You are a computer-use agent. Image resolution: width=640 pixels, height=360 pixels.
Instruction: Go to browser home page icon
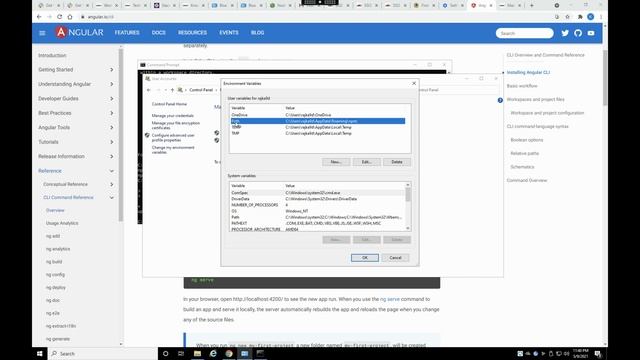tap(70, 17)
